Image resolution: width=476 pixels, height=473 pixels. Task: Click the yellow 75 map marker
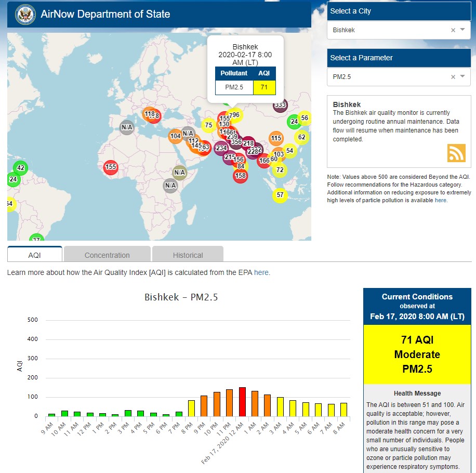click(208, 125)
